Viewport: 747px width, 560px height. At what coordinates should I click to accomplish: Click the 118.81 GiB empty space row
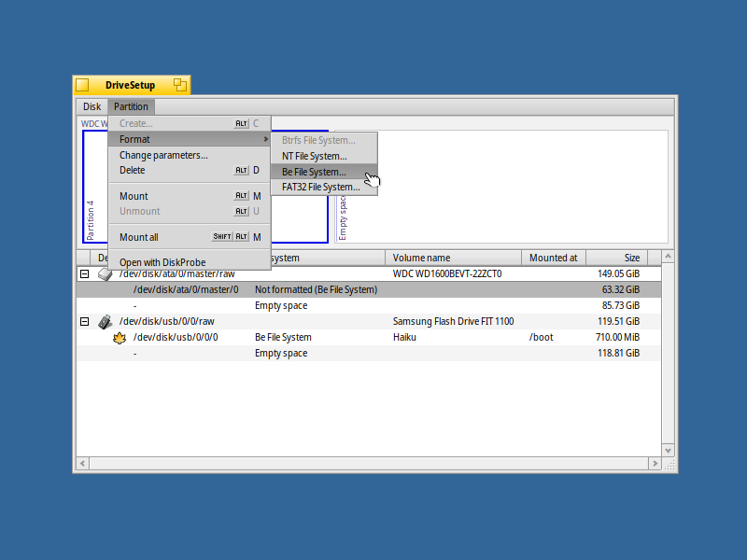pyautogui.click(x=369, y=354)
